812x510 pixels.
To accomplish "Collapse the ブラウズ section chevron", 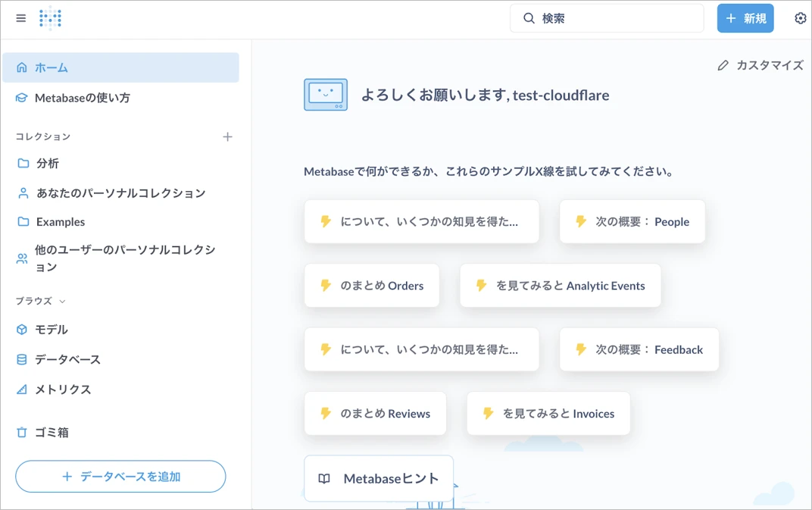I will click(62, 302).
